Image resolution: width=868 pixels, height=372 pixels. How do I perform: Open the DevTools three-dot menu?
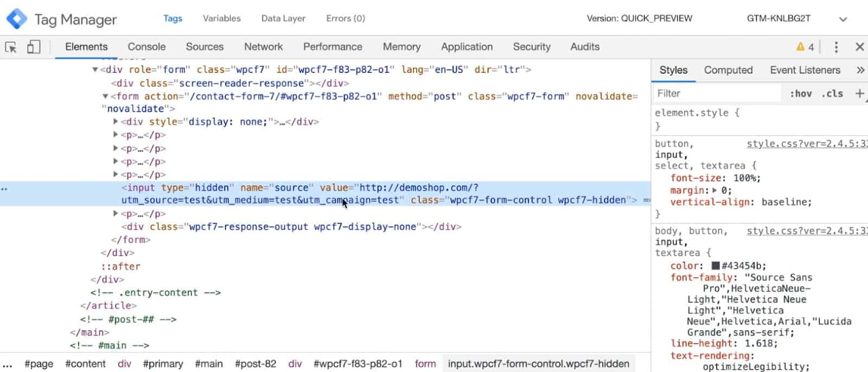point(836,47)
